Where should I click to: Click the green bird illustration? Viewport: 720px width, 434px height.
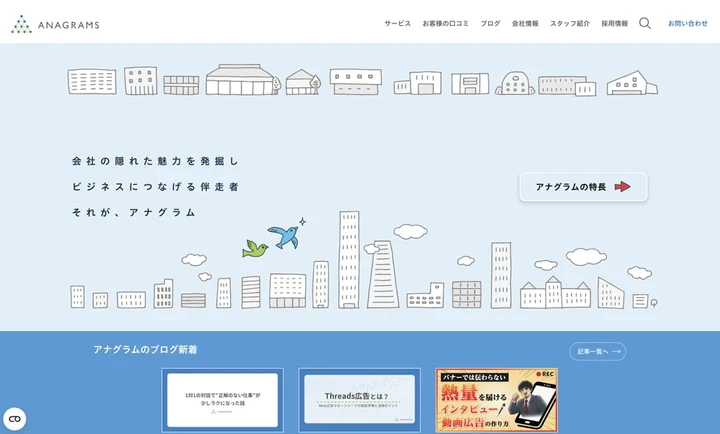[x=255, y=249]
